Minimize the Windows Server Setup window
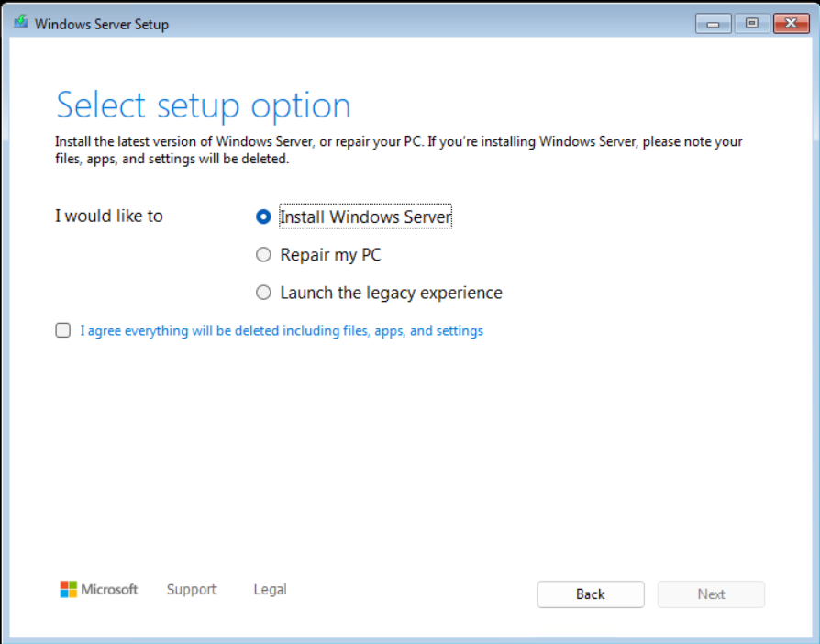The width and height of the screenshot is (820, 644). point(713,24)
